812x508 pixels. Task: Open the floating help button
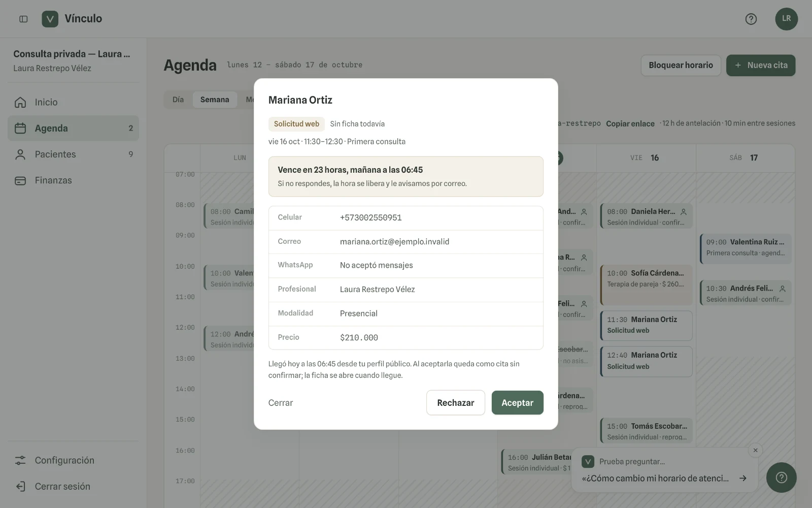point(781,477)
